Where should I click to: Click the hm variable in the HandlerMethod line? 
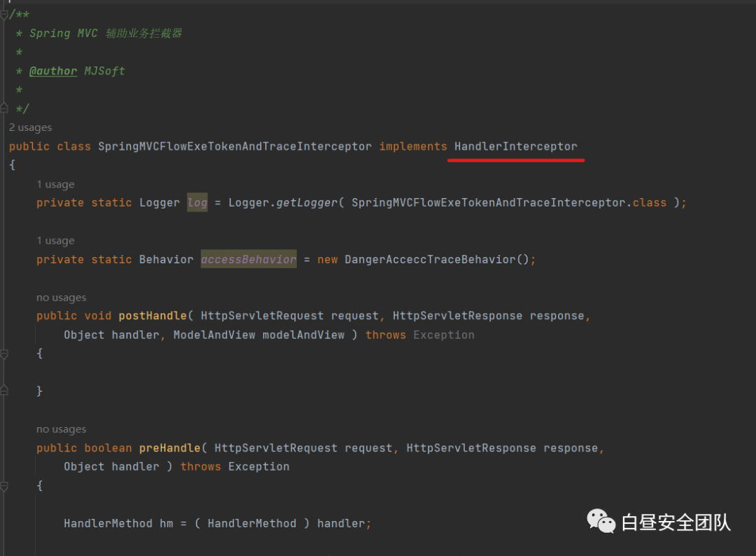coord(167,524)
